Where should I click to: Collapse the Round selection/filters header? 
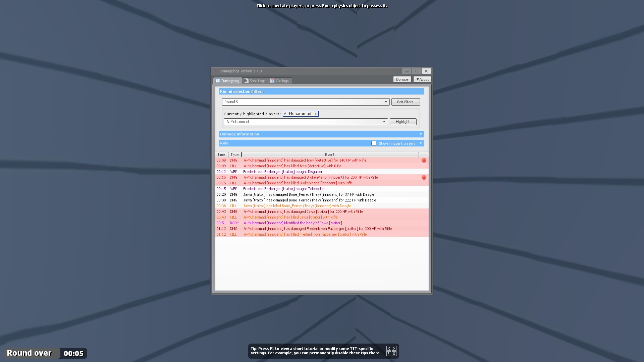coord(321,92)
